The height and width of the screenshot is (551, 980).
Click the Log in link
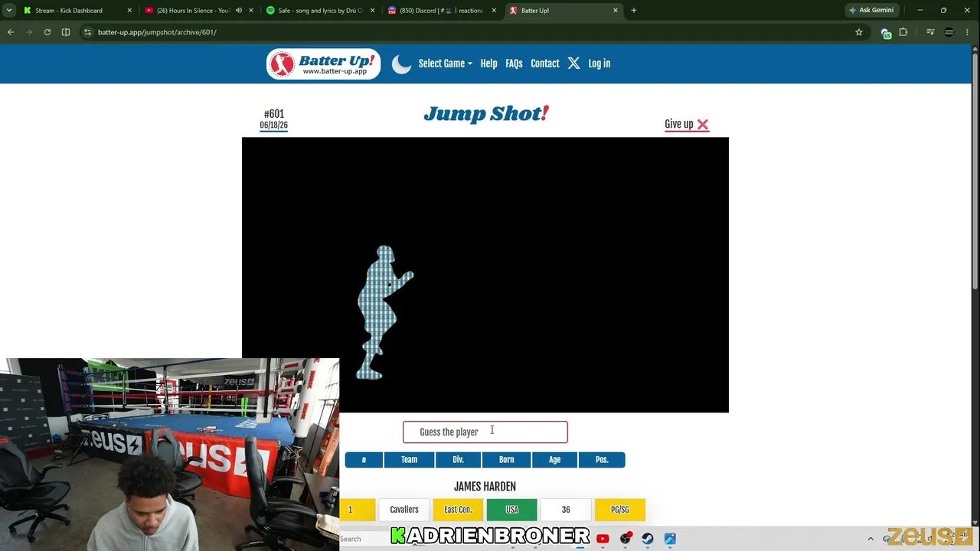599,64
